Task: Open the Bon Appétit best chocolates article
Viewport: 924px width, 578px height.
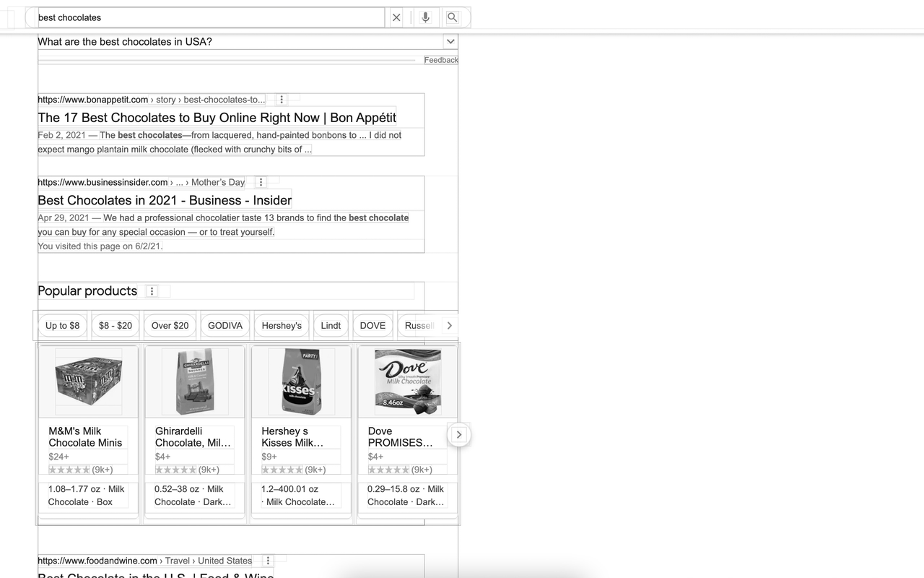Action: coord(216,117)
